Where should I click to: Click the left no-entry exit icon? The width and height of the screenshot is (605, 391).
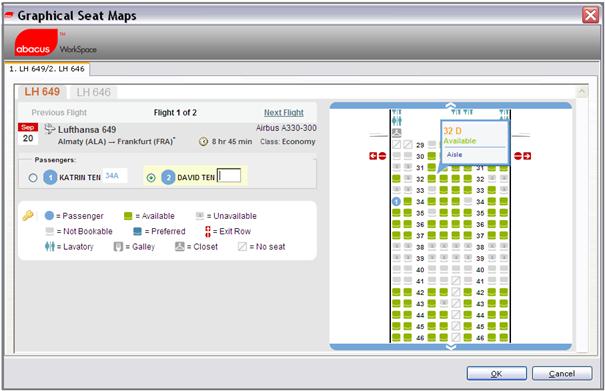(382, 156)
